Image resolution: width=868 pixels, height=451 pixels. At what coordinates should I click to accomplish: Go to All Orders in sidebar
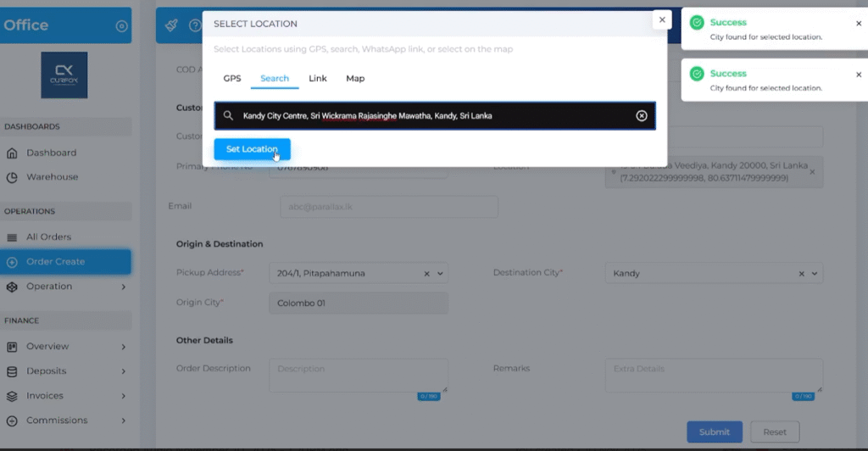pos(48,237)
